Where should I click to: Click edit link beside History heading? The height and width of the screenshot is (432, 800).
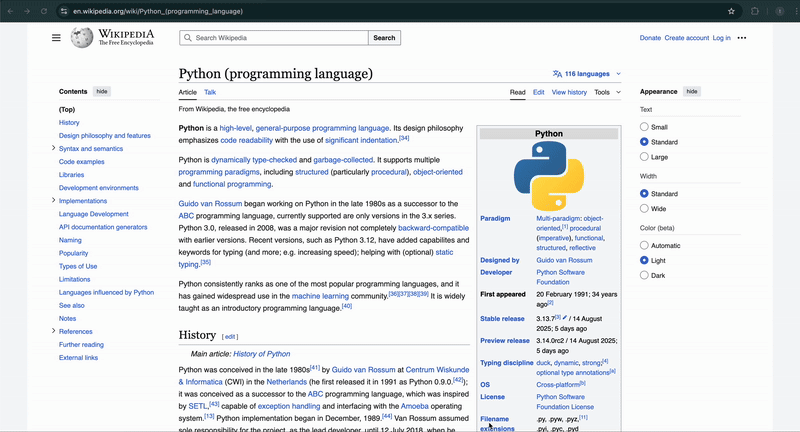pyautogui.click(x=230, y=337)
